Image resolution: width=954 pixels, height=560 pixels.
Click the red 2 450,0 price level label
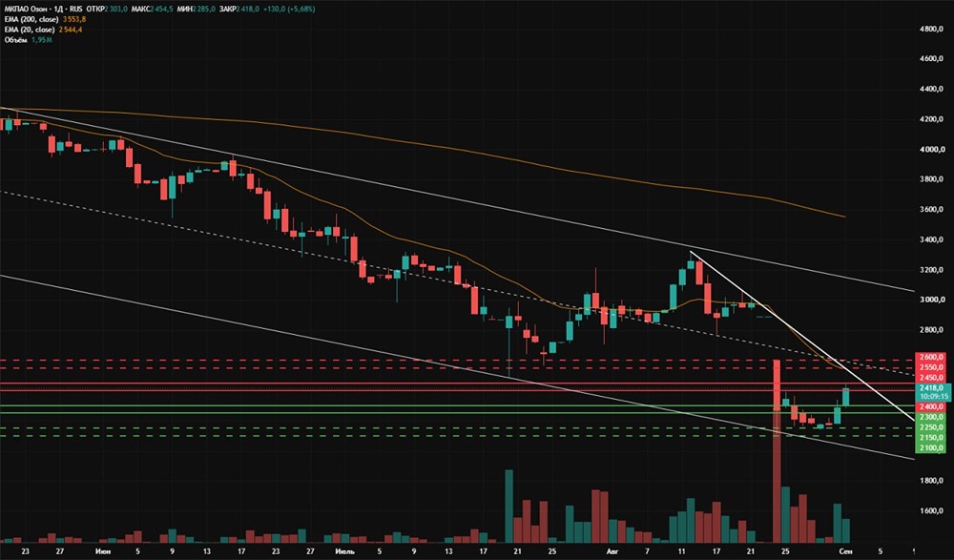(x=931, y=378)
